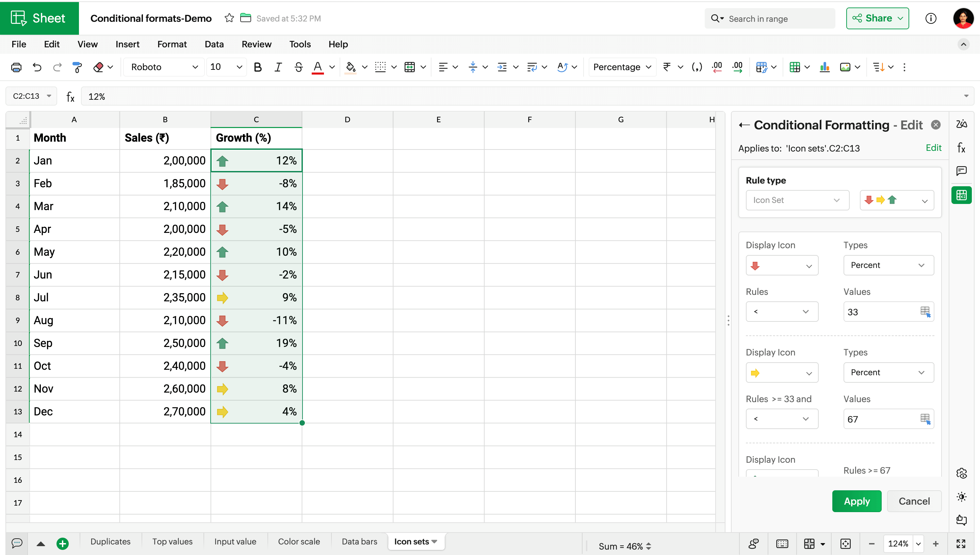Open the Icon Set rule type dropdown
Screen dimensions: 980x555
(x=797, y=200)
